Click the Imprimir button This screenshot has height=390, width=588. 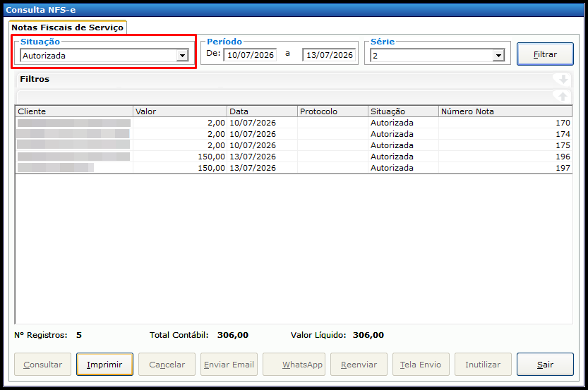(104, 364)
